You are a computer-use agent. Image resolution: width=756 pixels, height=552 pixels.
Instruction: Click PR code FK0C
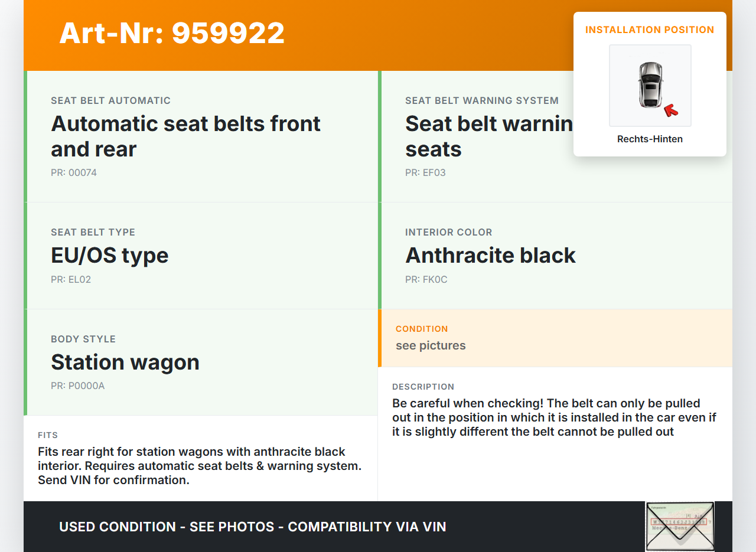(426, 280)
